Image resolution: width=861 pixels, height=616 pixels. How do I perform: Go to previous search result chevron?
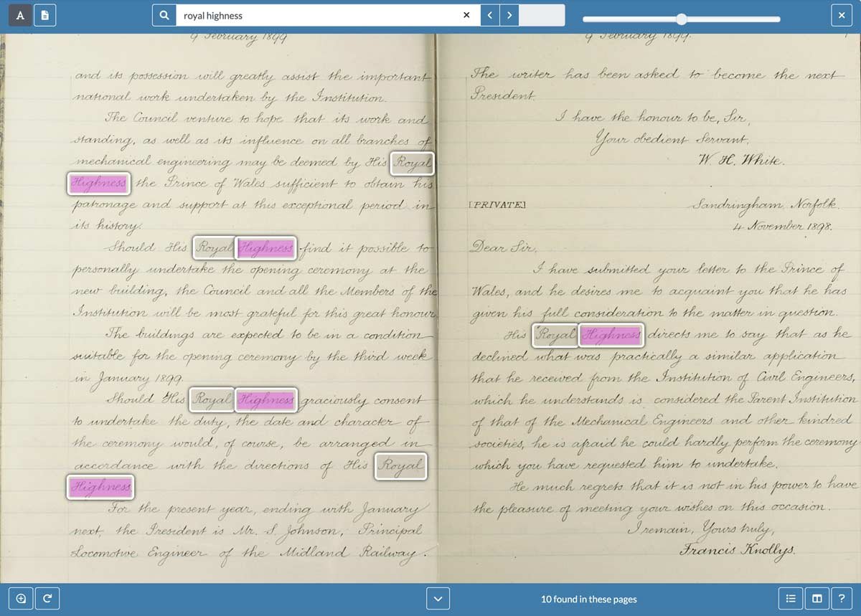[490, 14]
